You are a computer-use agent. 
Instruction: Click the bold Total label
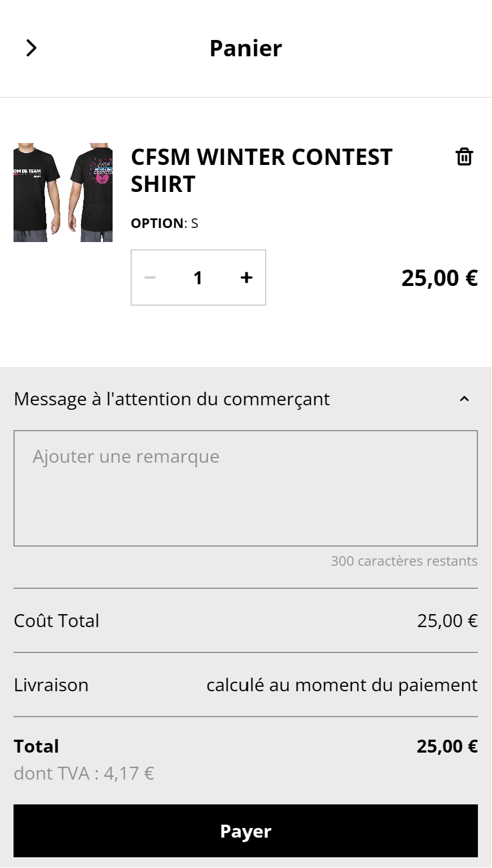click(x=37, y=746)
